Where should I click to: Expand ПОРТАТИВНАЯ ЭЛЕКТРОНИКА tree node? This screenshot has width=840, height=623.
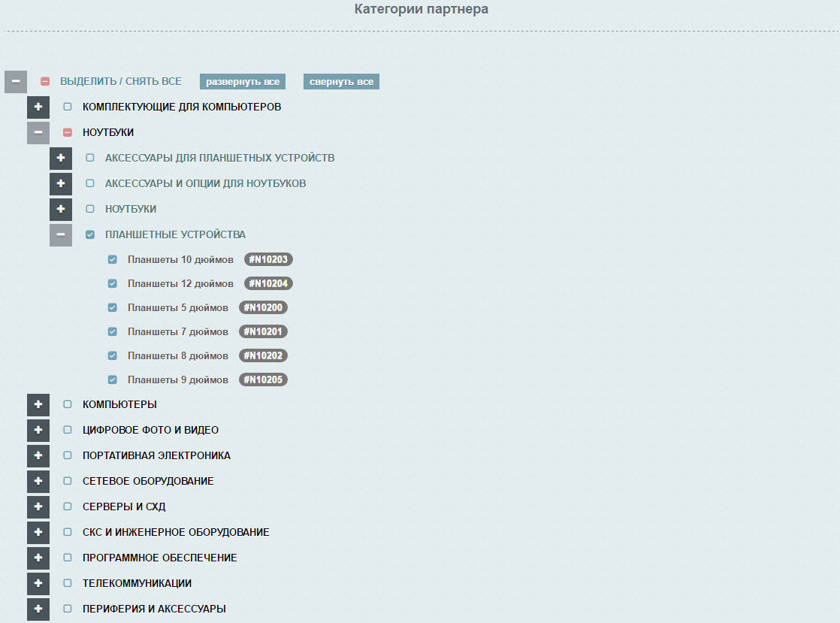[x=38, y=455]
